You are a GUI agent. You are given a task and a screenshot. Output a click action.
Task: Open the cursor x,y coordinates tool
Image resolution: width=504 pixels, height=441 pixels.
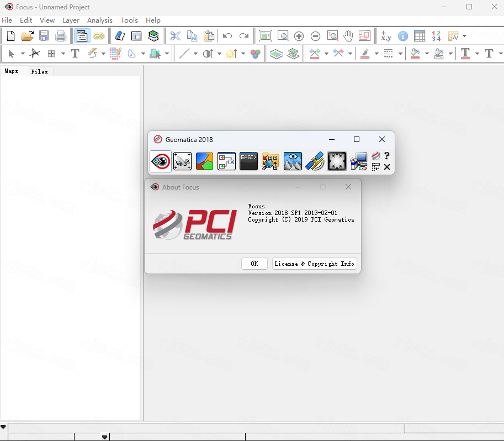[x=386, y=36]
